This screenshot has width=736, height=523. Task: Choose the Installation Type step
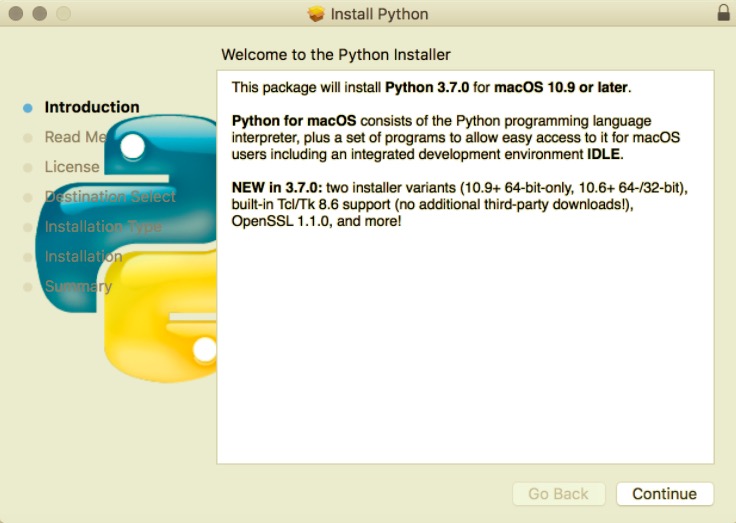(x=103, y=227)
